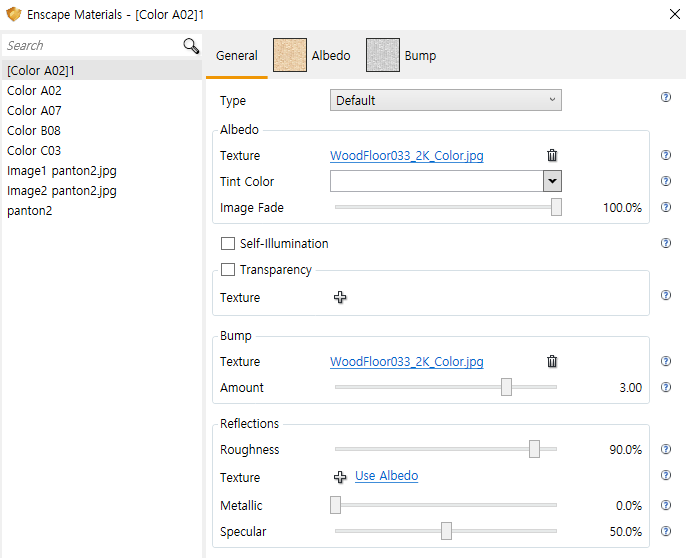This screenshot has height=558, width=686.
Task: Enable the Transparency checkbox
Action: [227, 269]
